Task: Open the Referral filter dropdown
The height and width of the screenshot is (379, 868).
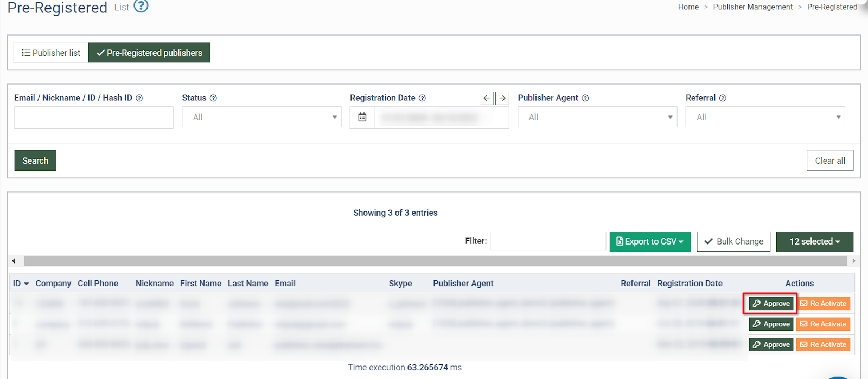Action: pyautogui.click(x=765, y=117)
